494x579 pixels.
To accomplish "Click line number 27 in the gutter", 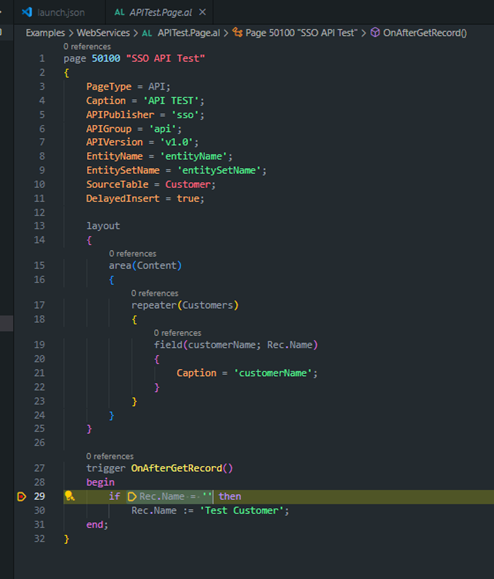I will coord(40,468).
